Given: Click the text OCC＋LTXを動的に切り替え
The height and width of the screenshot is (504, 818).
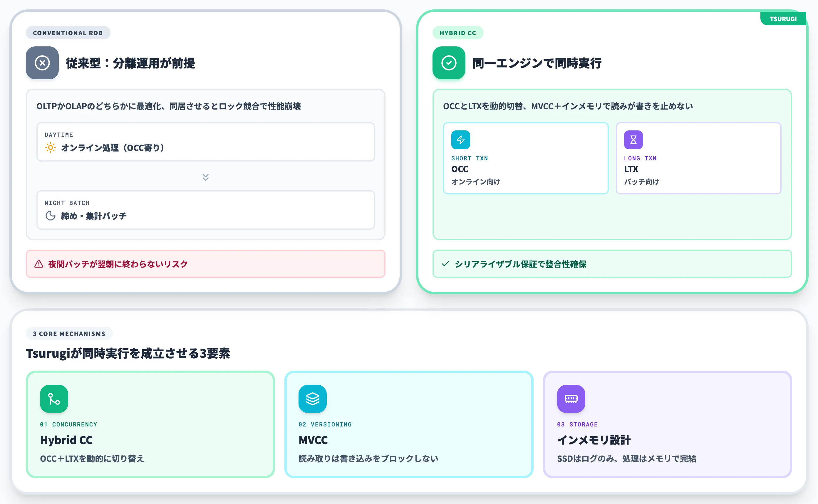Looking at the screenshot, I should [92, 459].
